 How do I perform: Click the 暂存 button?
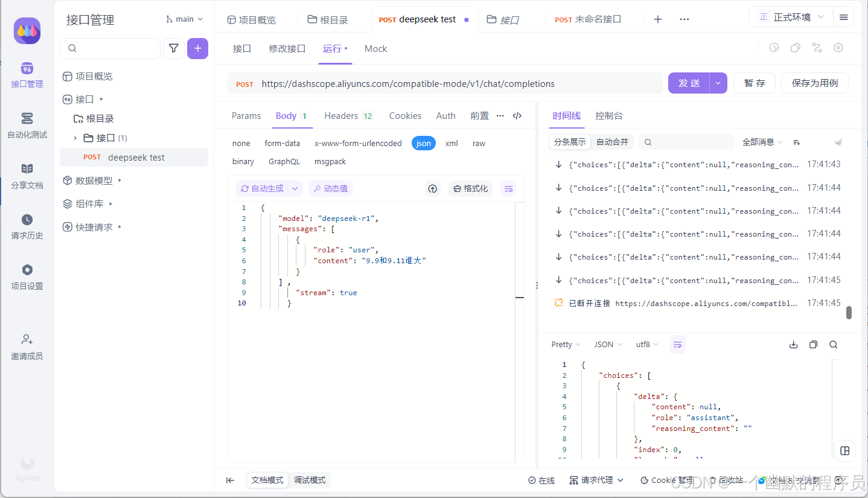pos(755,83)
